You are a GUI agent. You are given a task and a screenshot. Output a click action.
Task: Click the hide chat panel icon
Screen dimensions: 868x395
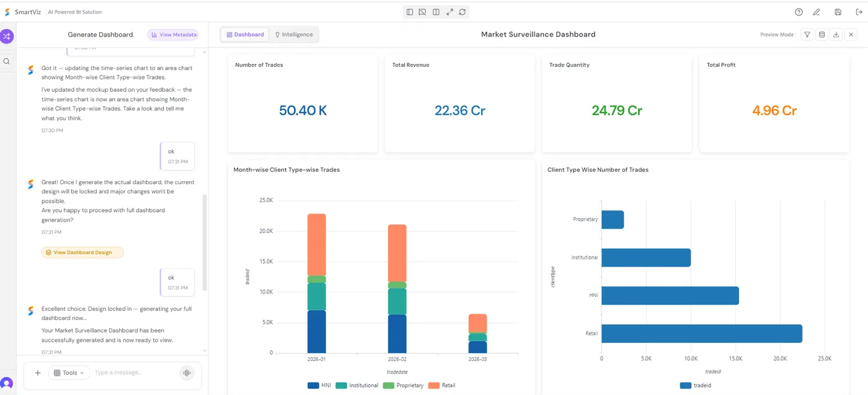tap(422, 12)
